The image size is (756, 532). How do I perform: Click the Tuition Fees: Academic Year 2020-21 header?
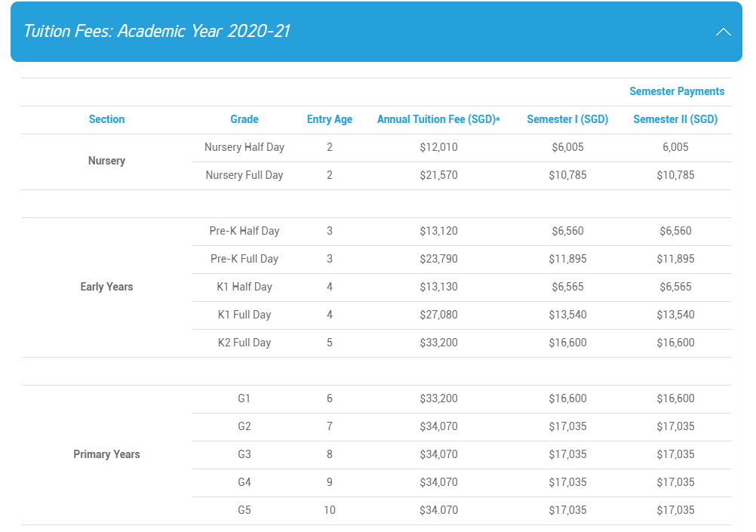point(157,32)
